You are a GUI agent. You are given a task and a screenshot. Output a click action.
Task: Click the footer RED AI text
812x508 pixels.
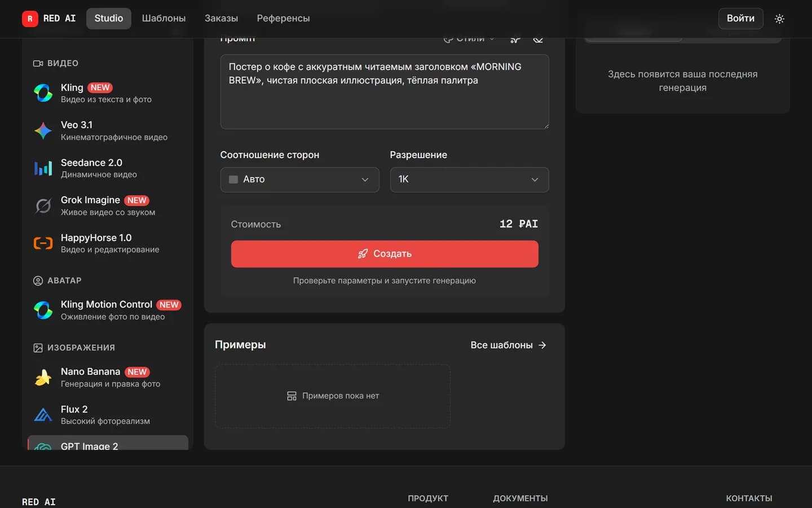(x=39, y=502)
